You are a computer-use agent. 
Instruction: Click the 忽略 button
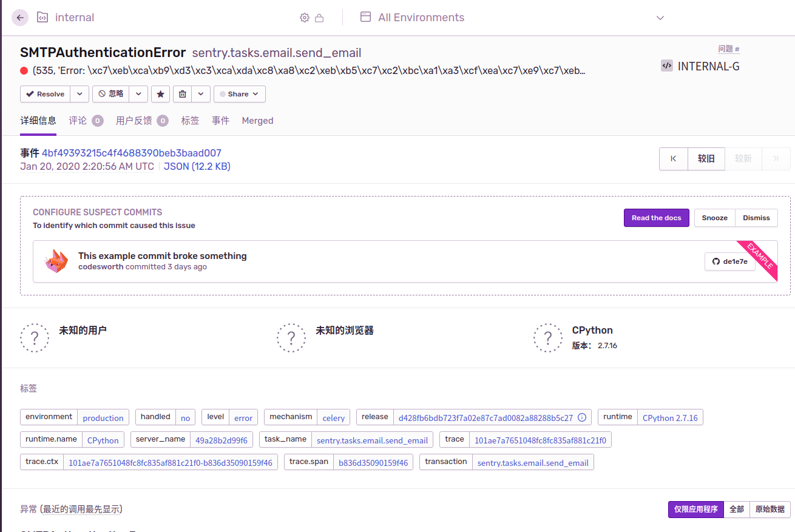coord(110,94)
